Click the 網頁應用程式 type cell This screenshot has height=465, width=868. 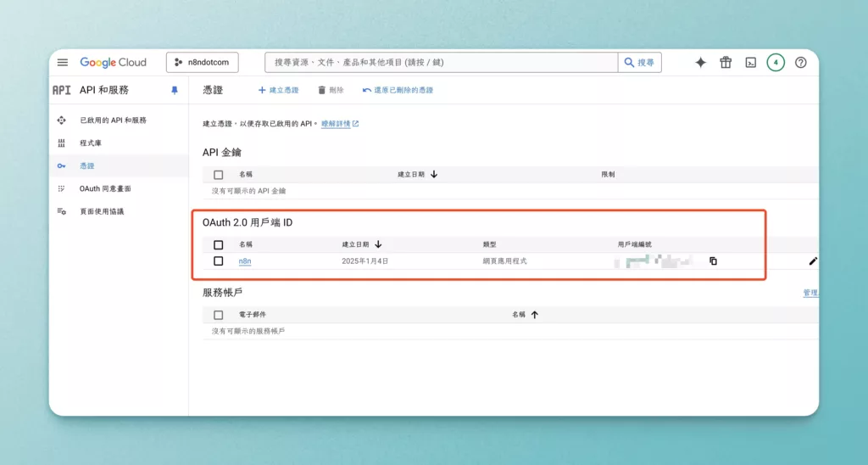pyautogui.click(x=505, y=261)
